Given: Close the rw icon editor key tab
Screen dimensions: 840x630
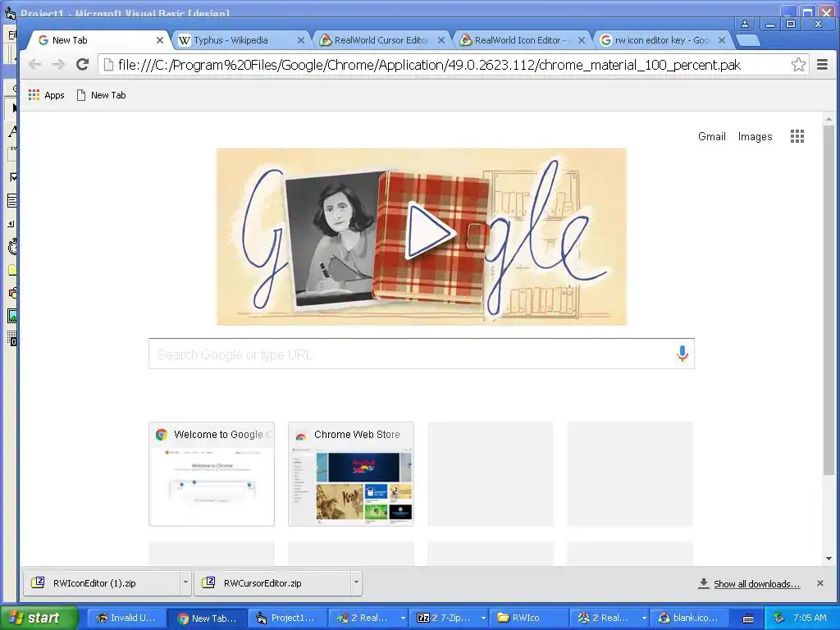Looking at the screenshot, I should [x=722, y=40].
